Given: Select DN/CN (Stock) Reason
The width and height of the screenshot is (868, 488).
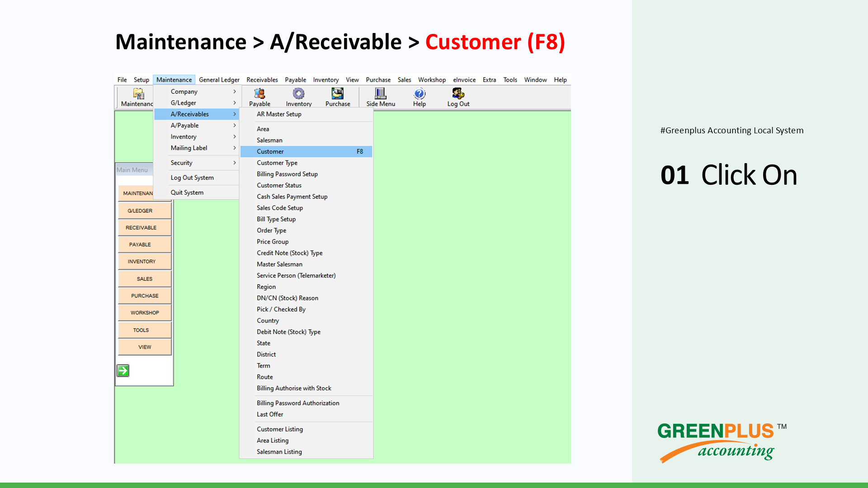Looking at the screenshot, I should tap(307, 298).
